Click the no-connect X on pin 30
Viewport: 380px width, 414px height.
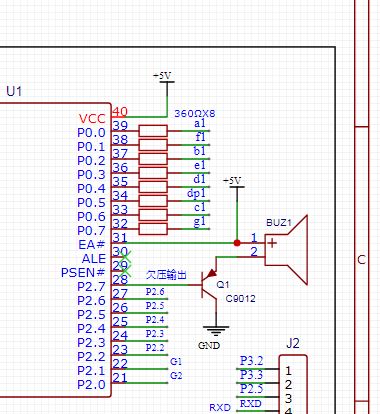point(125,257)
